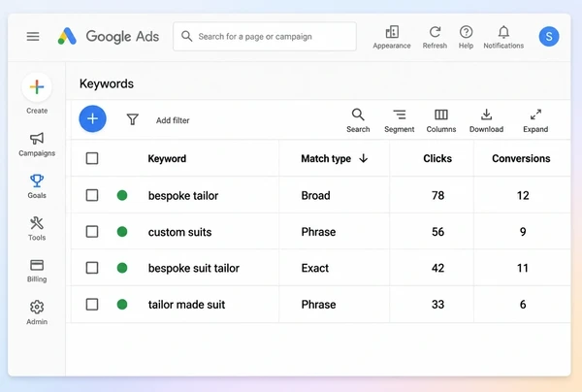Click the Exact match type cell
Viewport: 582px width, 392px height.
[x=314, y=268]
